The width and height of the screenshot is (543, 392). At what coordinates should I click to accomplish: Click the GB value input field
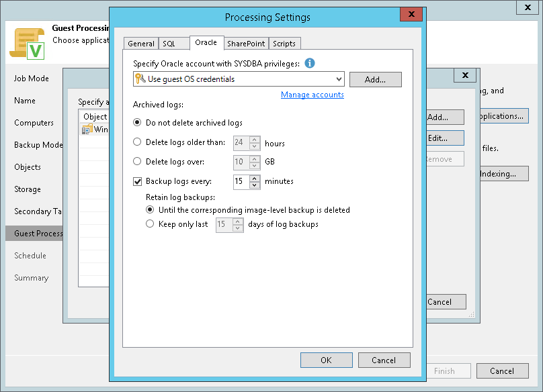coord(242,162)
